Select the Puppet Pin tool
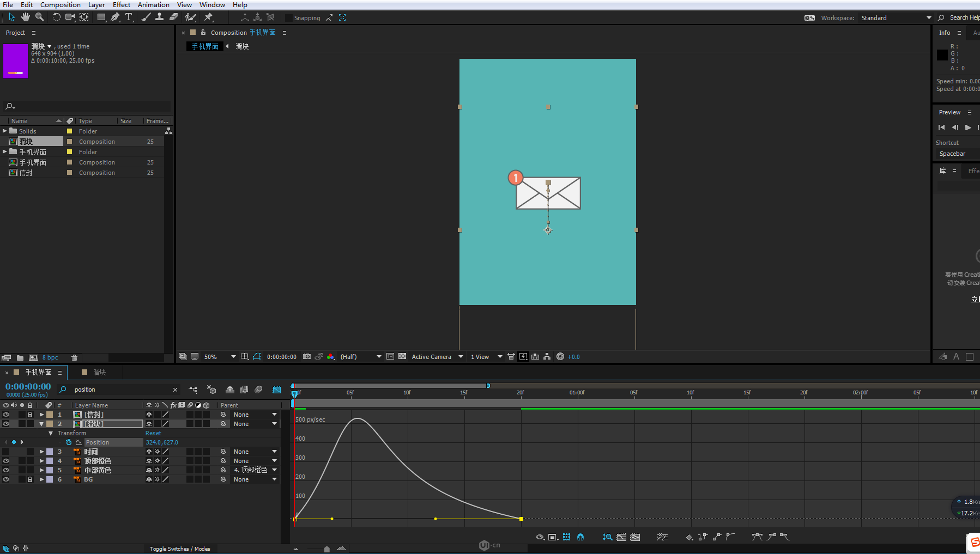Image resolution: width=980 pixels, height=554 pixels. pos(208,17)
